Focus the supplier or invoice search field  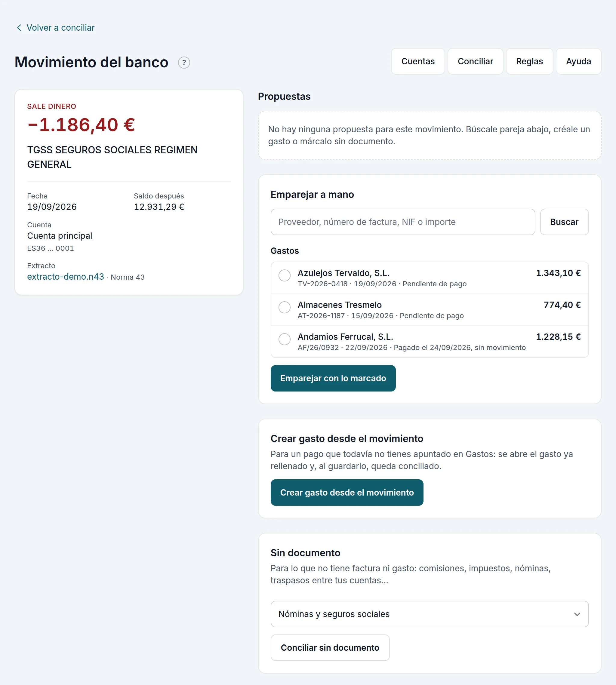(402, 222)
